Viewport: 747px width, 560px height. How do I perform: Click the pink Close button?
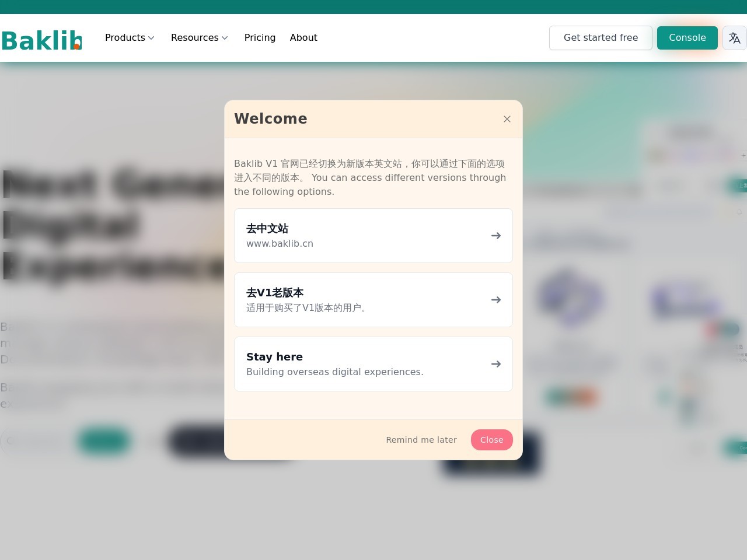pyautogui.click(x=492, y=440)
